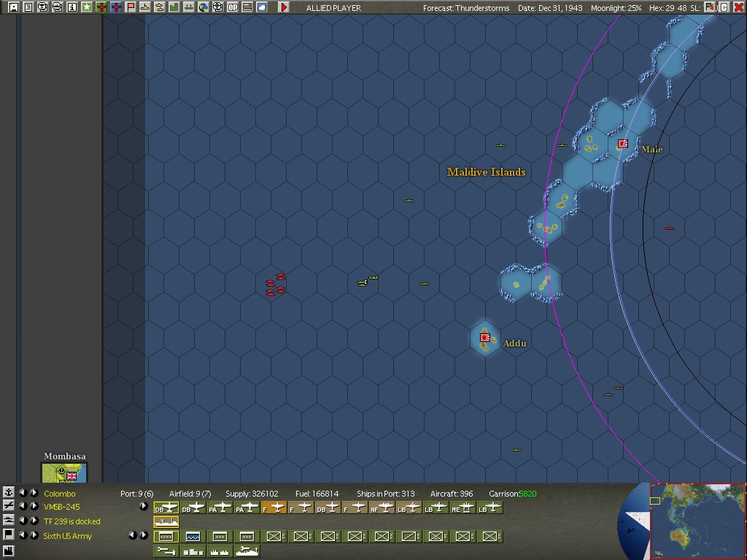Click the red X exit button
Viewport: 747px width, 560px height.
[738, 7]
